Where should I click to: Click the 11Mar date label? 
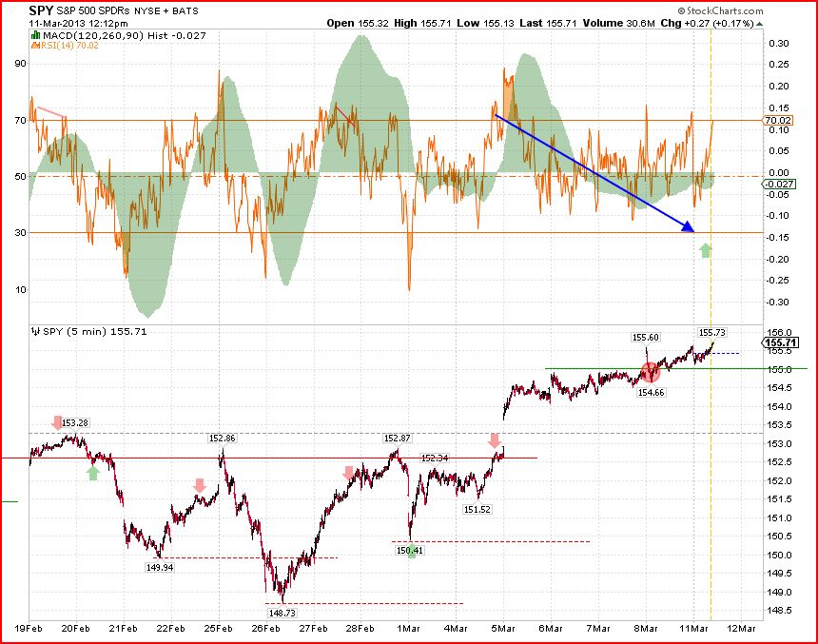(x=693, y=628)
